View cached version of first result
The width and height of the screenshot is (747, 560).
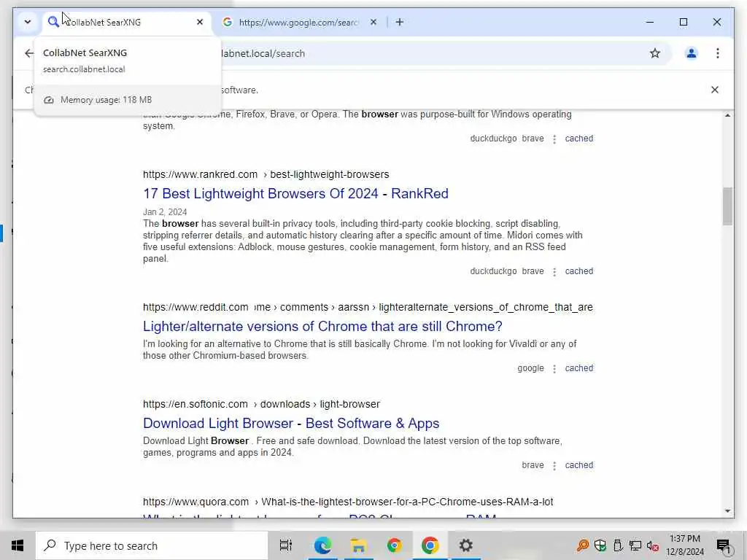pos(578,139)
